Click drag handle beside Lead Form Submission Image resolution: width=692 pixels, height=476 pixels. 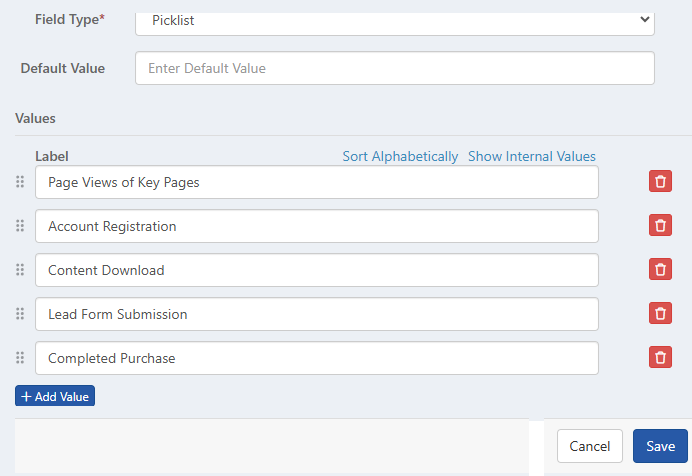point(19,314)
